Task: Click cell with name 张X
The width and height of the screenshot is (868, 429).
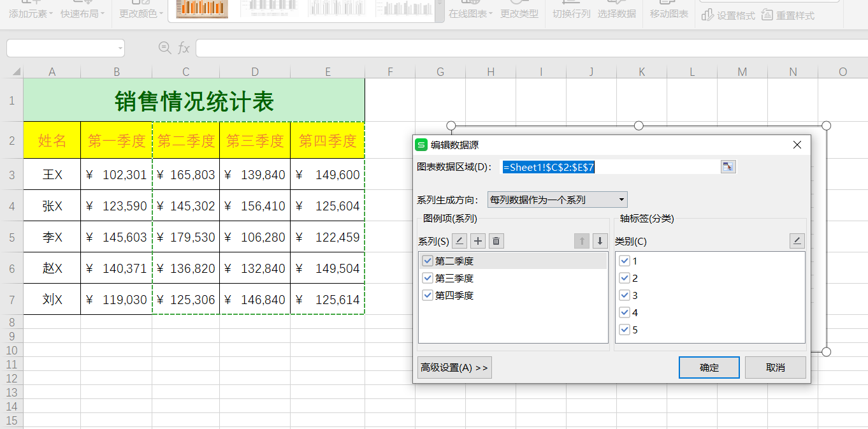Action: 52,205
